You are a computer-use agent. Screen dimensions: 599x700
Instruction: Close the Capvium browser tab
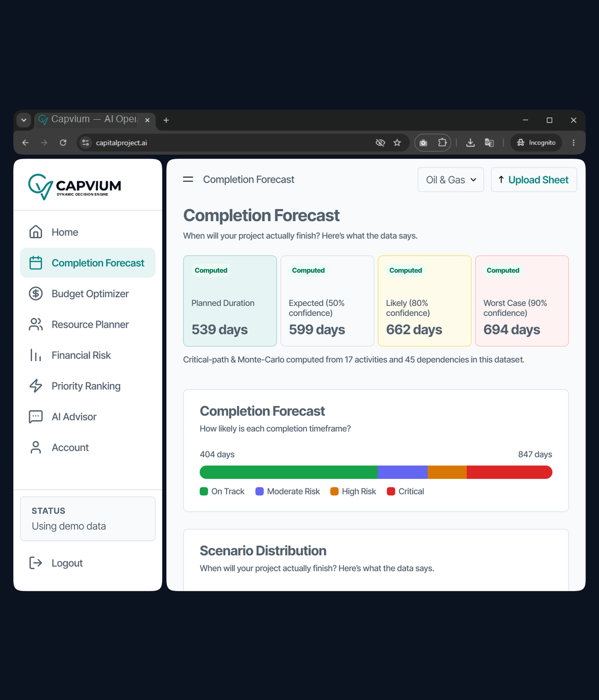[x=147, y=120]
